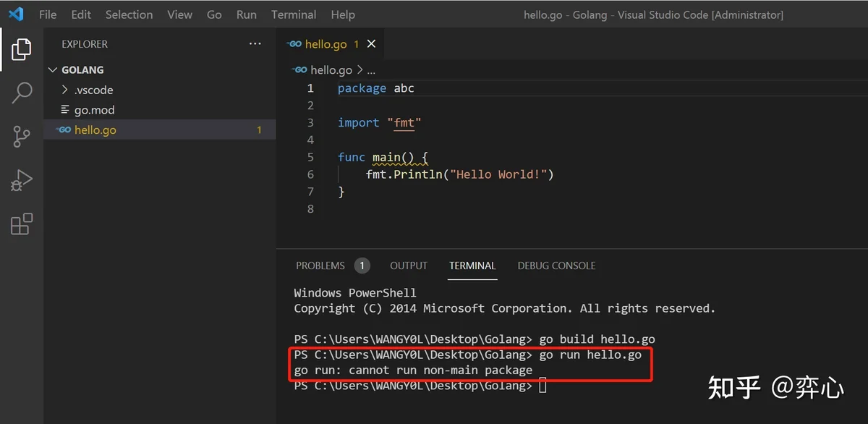This screenshot has height=424, width=868.
Task: Click the Windows PowerShell terminal line
Action: coord(355,293)
